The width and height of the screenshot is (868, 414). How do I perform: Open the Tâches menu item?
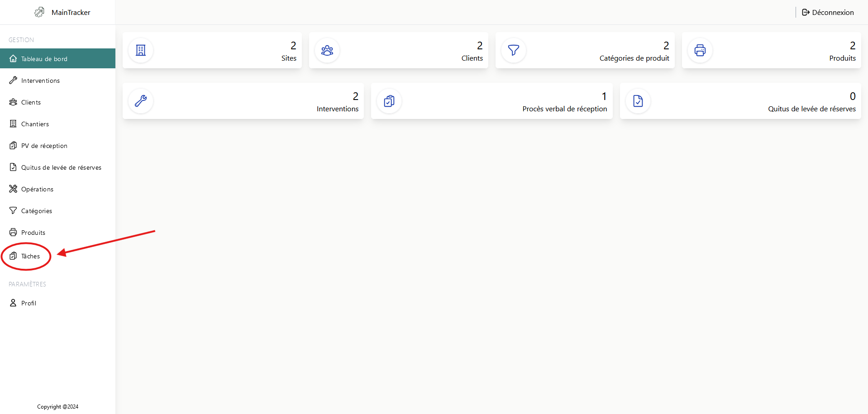pyautogui.click(x=30, y=256)
